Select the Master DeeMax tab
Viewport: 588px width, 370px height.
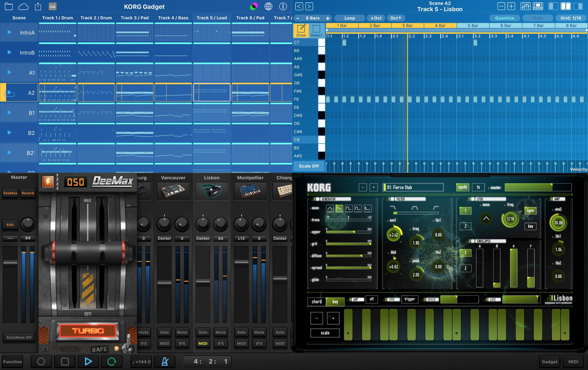[x=10, y=193]
